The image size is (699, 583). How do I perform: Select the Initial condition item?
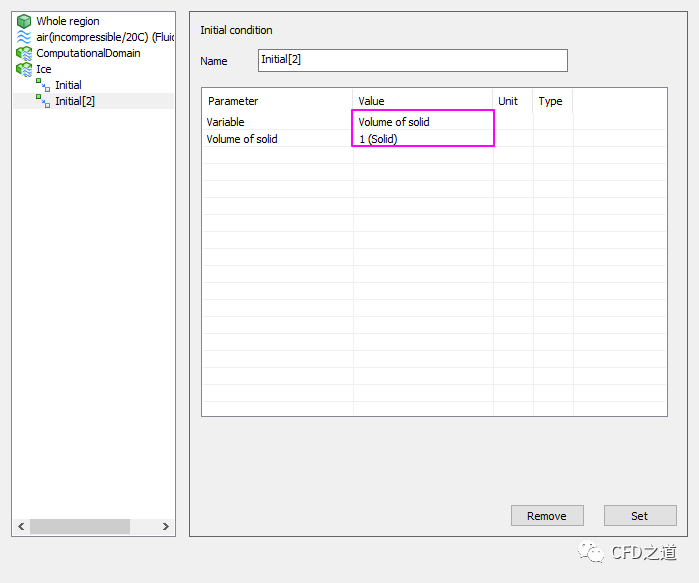(x=68, y=85)
